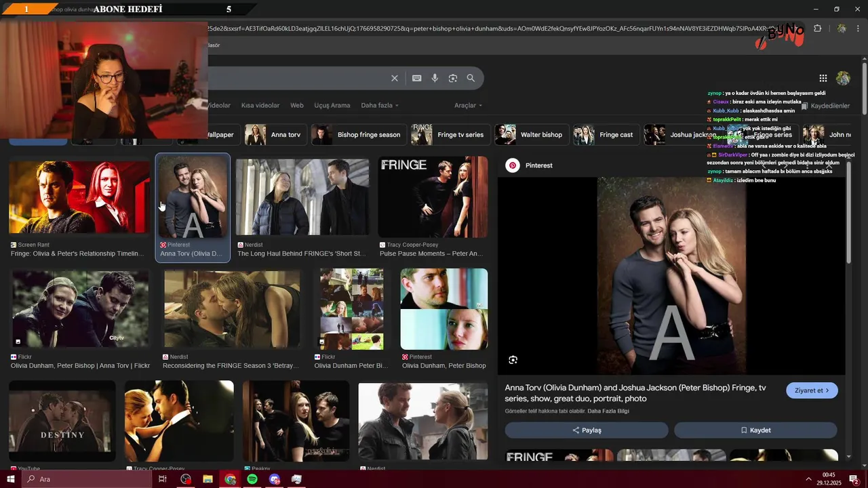Click the Paylaş share button
868x488 pixels.
[587, 430]
